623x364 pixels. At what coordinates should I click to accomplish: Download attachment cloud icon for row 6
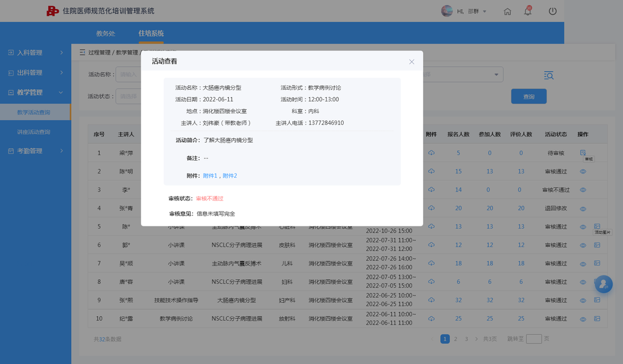click(431, 245)
